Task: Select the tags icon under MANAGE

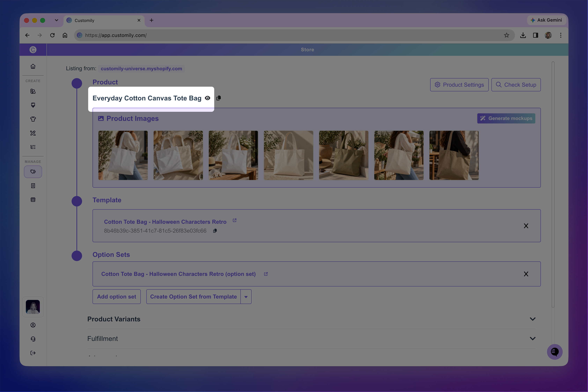Action: point(33,172)
